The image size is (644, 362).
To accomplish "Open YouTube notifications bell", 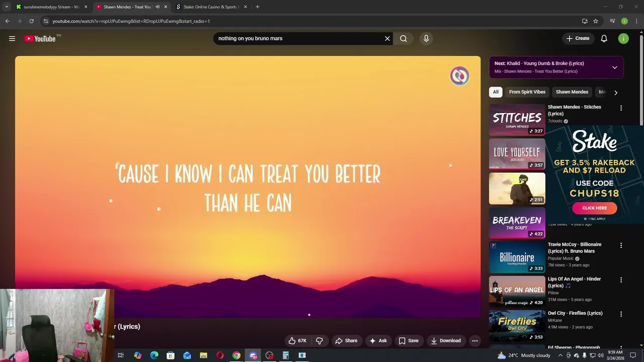I will tap(604, 38).
